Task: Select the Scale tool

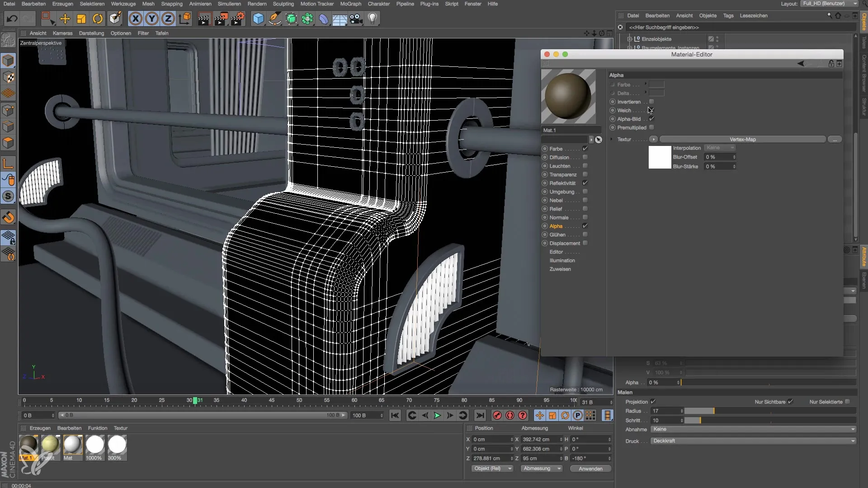Action: (81, 19)
